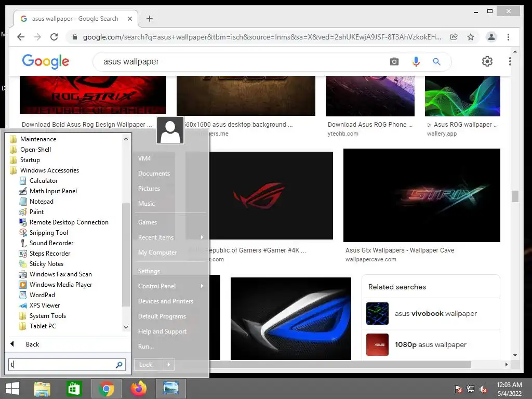Open the STRIX wallpaper thumbnail

pyautogui.click(x=422, y=195)
